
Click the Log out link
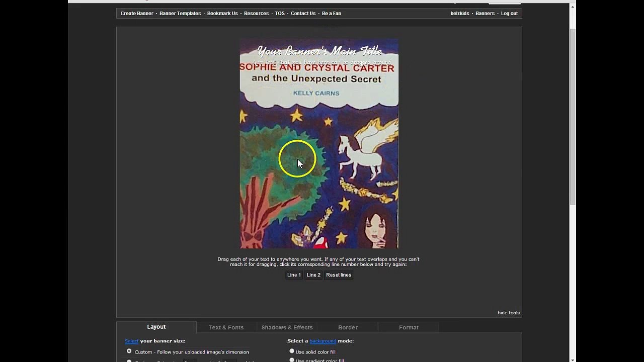point(509,14)
